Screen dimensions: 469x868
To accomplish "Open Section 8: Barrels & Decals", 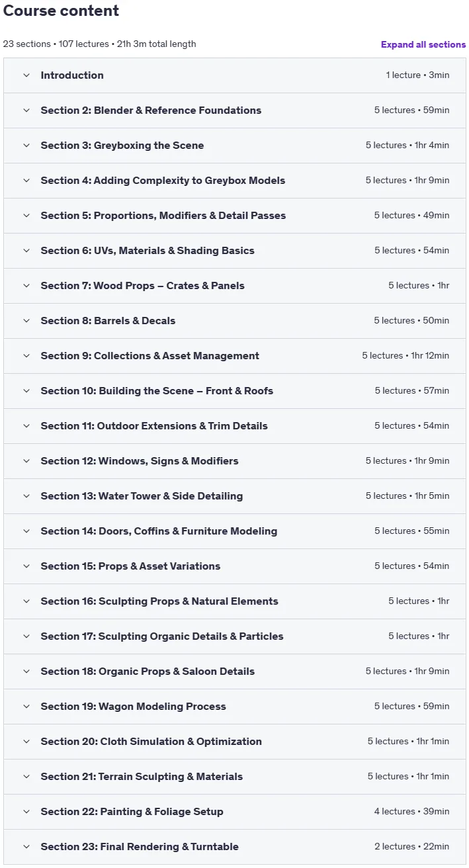I will 235,321.
